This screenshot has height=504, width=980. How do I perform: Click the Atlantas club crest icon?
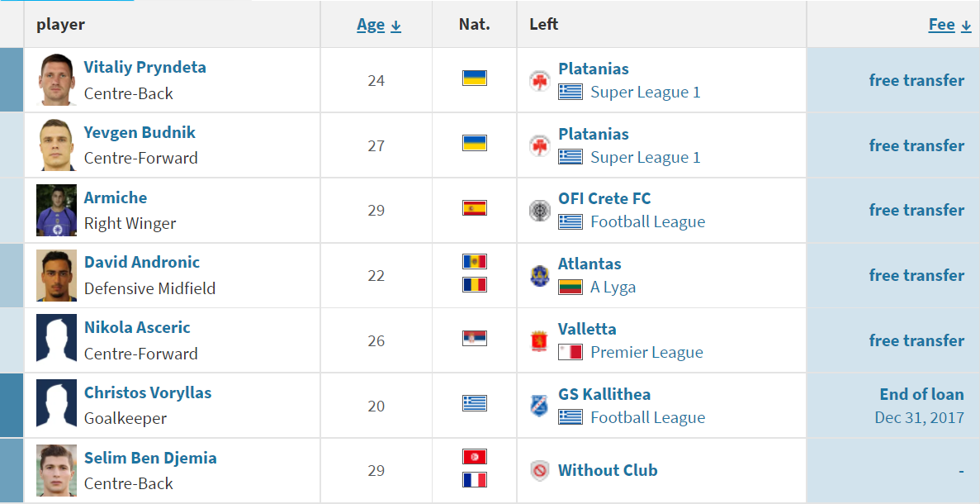(x=539, y=276)
